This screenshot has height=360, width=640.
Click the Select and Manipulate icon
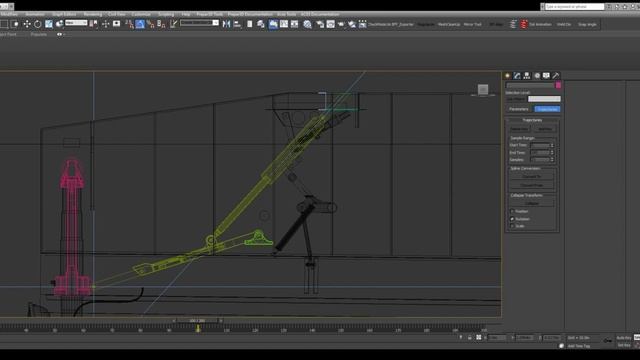pos(105,24)
